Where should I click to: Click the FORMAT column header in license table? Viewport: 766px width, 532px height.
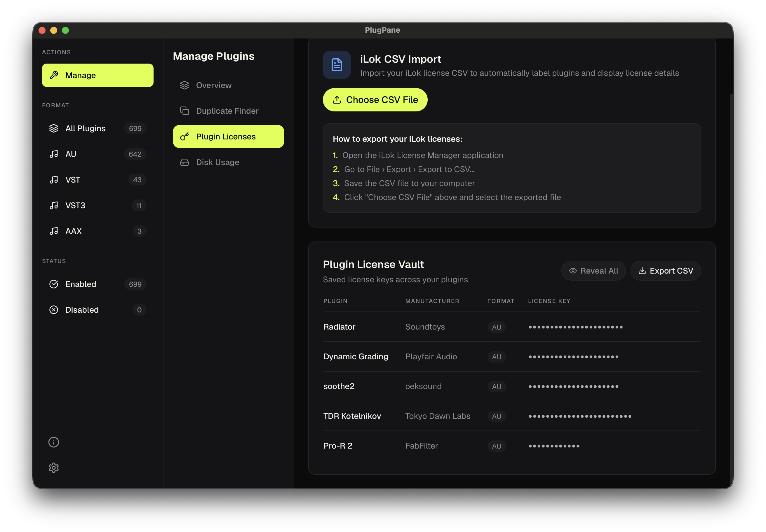[x=500, y=301]
